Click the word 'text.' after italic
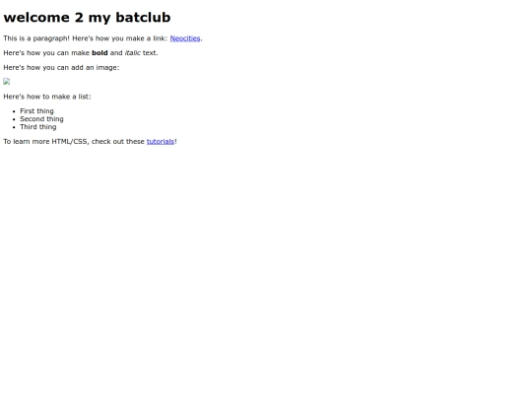The width and height of the screenshot is (532, 399). [x=151, y=53]
